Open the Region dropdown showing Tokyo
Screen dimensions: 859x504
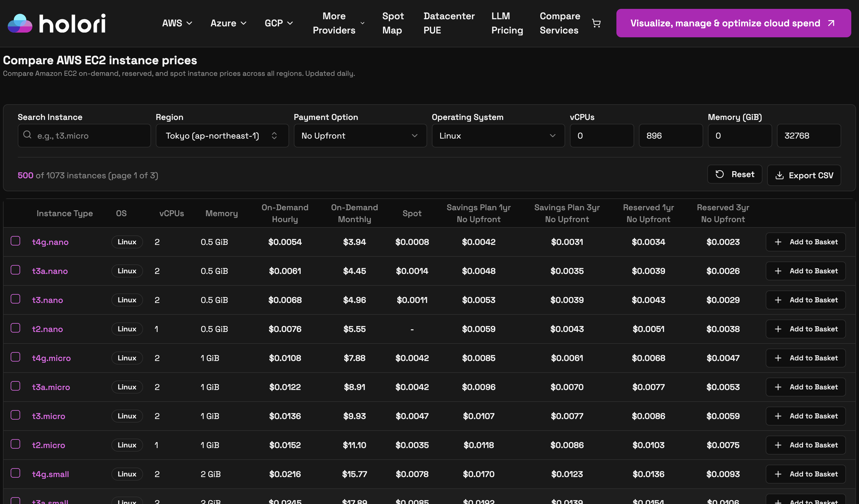pyautogui.click(x=222, y=136)
